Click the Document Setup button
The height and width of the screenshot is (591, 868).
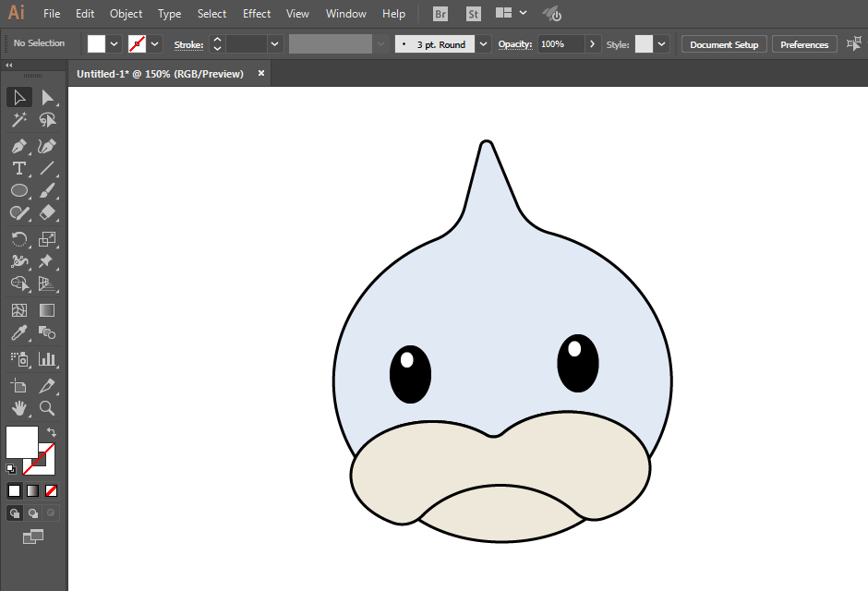724,44
